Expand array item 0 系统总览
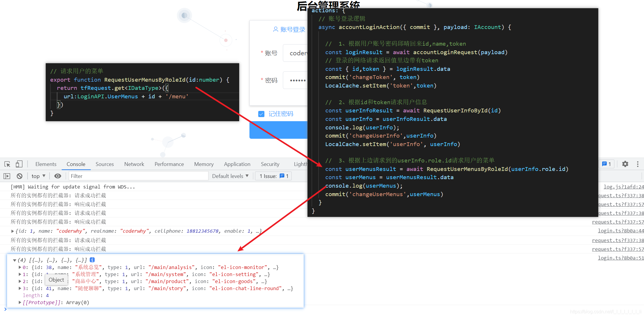Image resolution: width=644 pixels, height=317 pixels. point(20,267)
